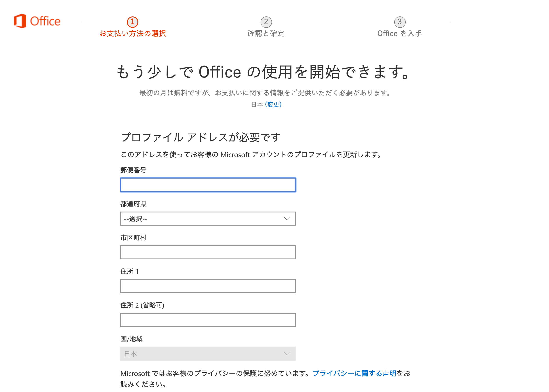Select step 2 circle in progress bar
The height and width of the screenshot is (392, 549).
266,22
